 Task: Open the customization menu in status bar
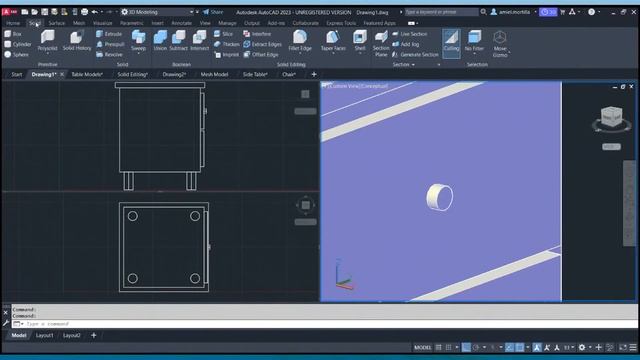pos(633,347)
